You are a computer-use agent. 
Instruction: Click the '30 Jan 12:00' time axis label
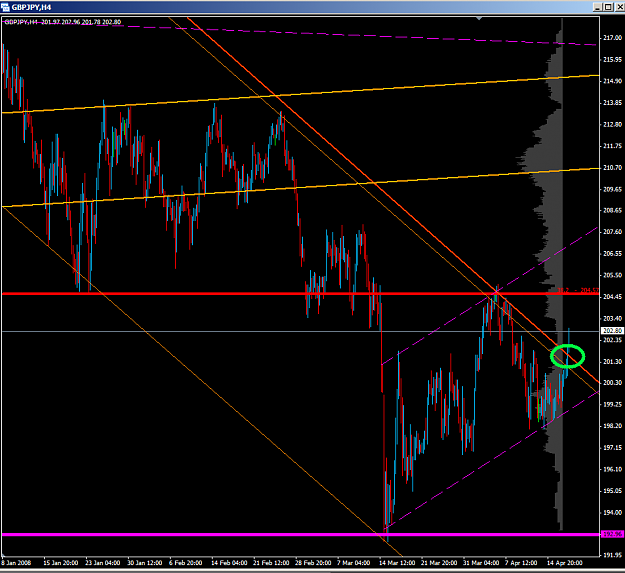pyautogui.click(x=144, y=563)
